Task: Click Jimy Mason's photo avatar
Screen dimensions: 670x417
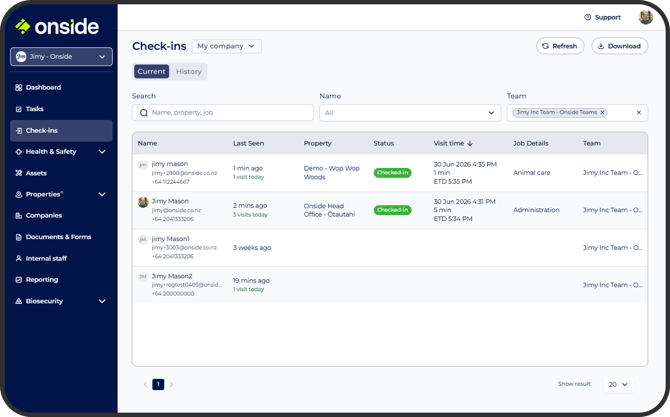Action: tap(143, 202)
